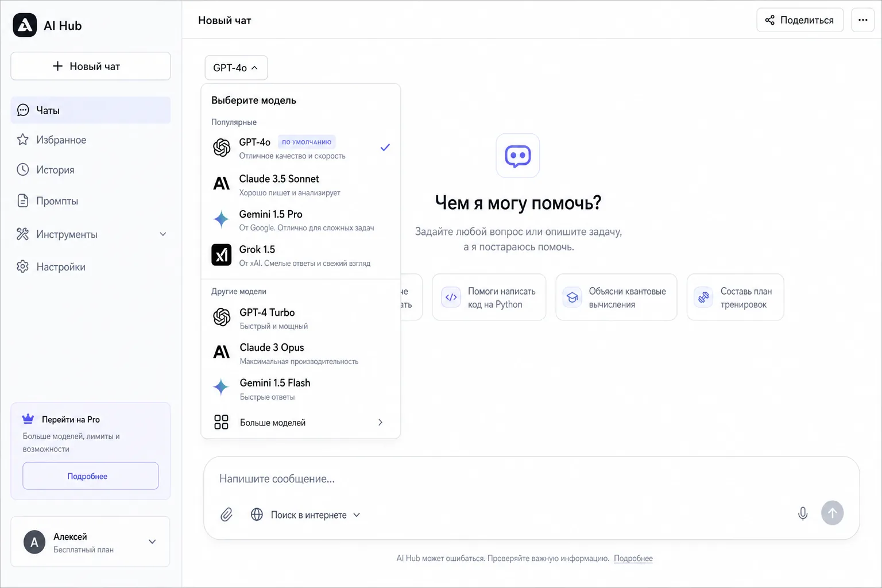The width and height of the screenshot is (882, 588).
Task: Click the grid icon beside Больше моделей
Action: [221, 422]
